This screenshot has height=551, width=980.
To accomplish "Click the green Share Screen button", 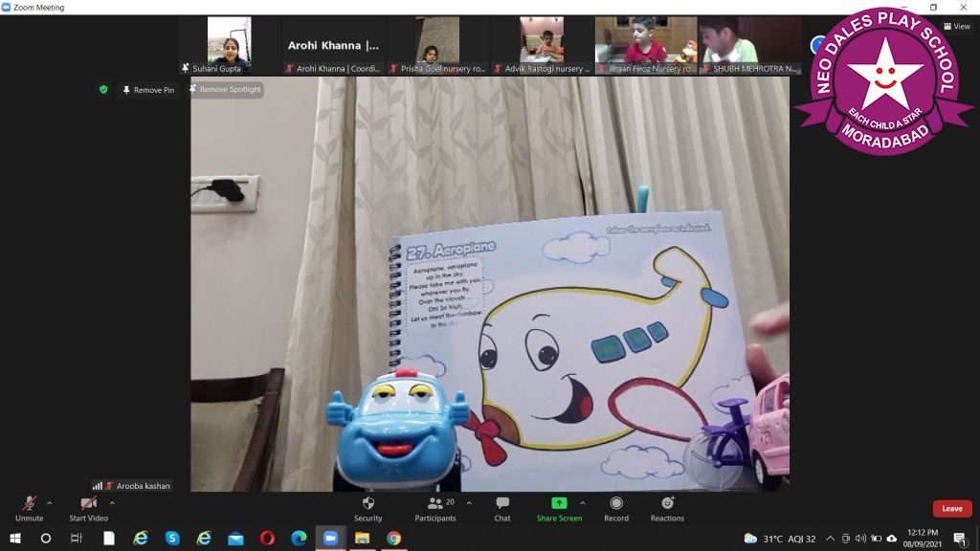I will click(x=559, y=509).
